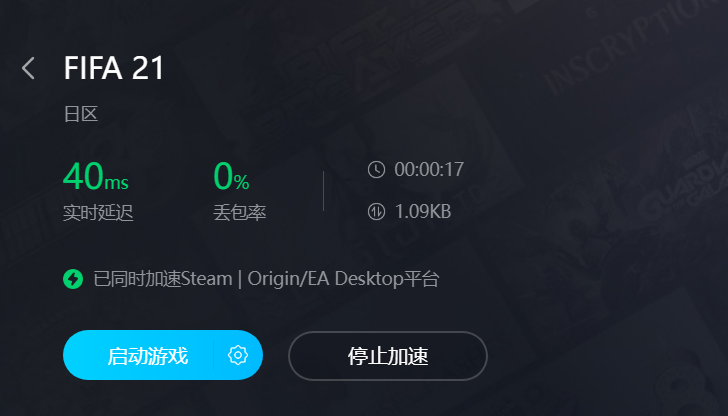The height and width of the screenshot is (416, 728).
Task: Click the 已同时加速 status text
Action: (137, 279)
